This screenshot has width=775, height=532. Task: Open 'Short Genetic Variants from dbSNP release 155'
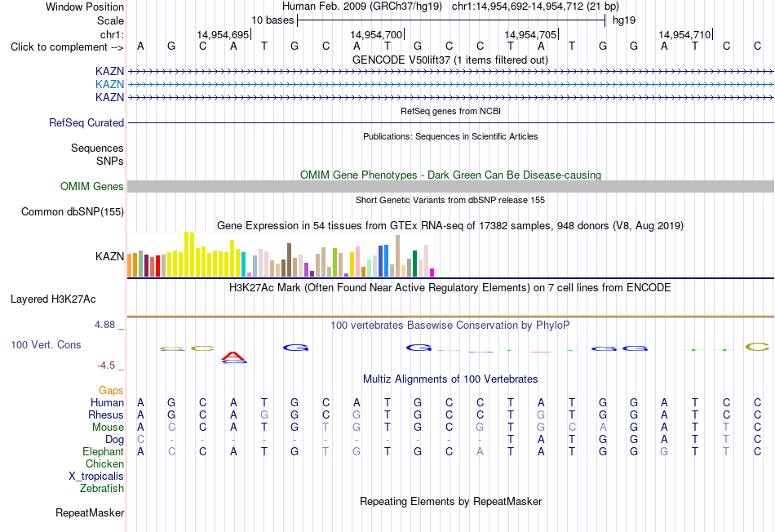(450, 200)
